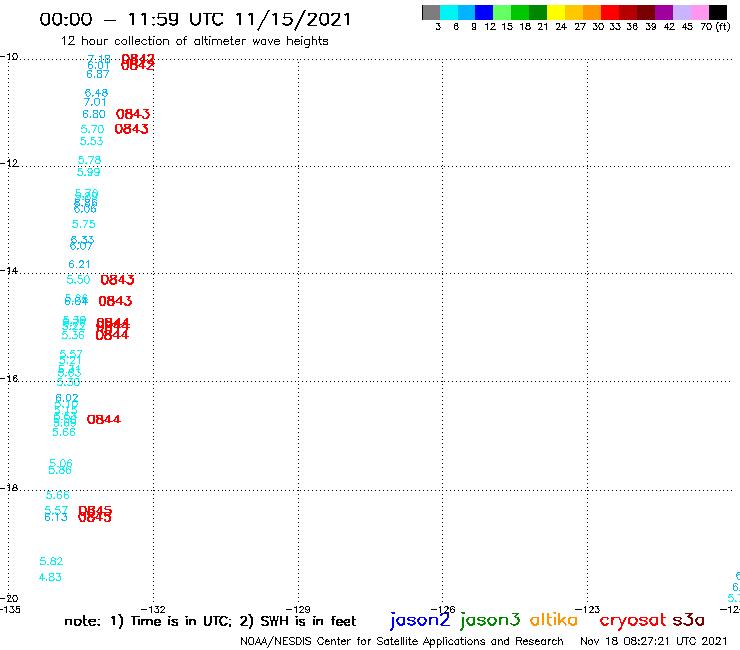The image size is (740, 650).
Task: Click the 6.87 wave height value
Action: [98, 74]
